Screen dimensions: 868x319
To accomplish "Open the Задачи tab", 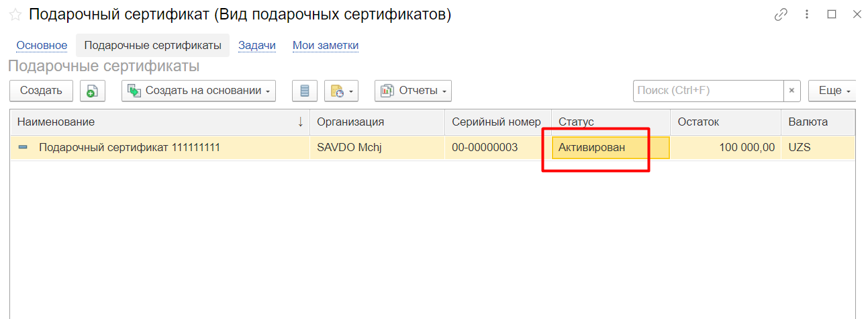I will [257, 46].
